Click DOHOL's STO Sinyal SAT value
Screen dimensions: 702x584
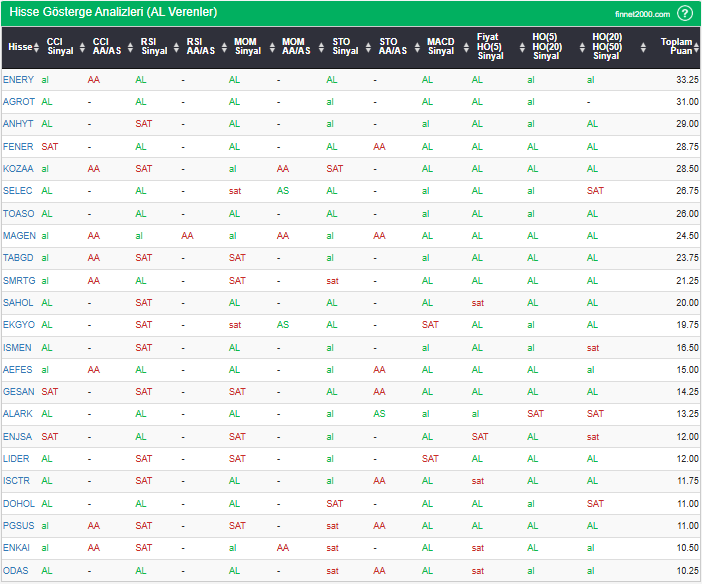334,504
